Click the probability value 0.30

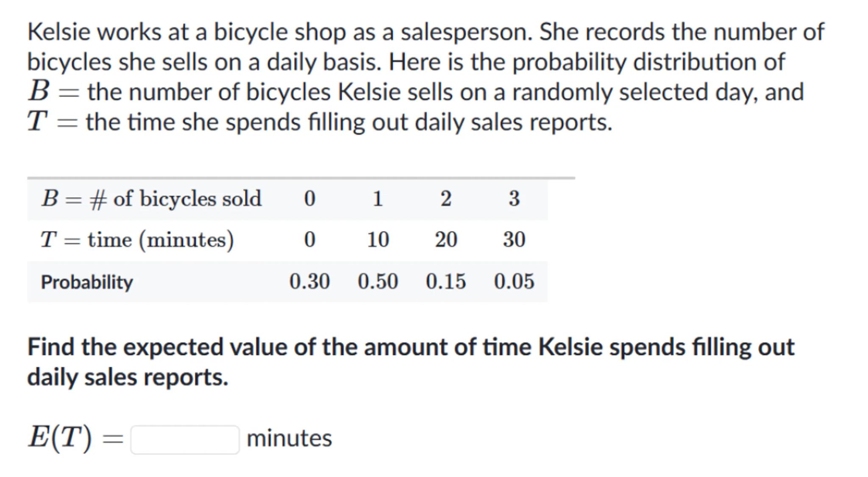point(309,282)
